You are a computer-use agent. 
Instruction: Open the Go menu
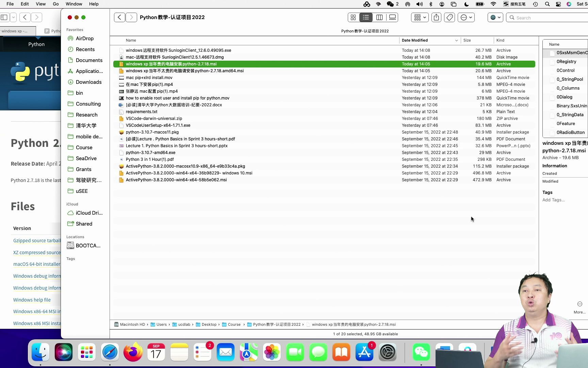point(56,4)
